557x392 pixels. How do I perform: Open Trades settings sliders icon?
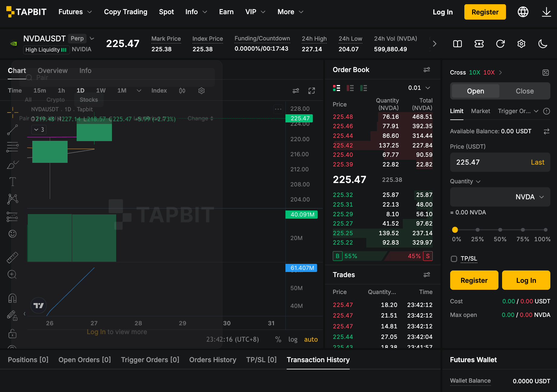pos(427,275)
